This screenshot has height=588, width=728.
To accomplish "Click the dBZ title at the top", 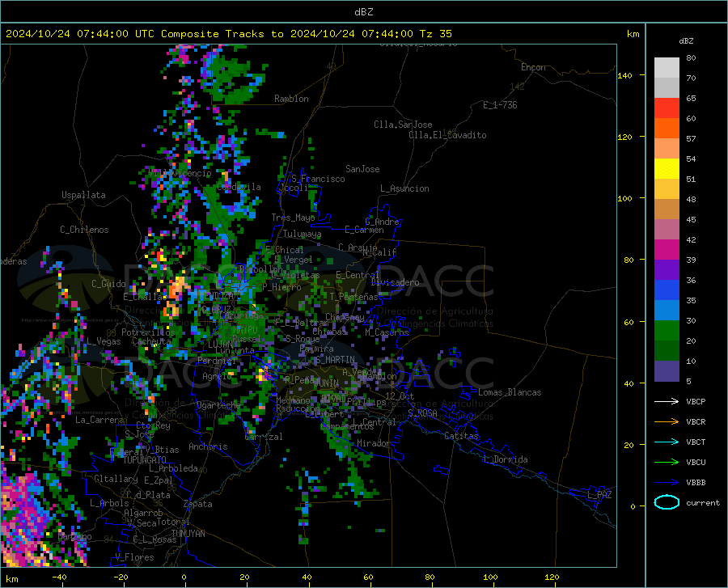I will point(363,12).
